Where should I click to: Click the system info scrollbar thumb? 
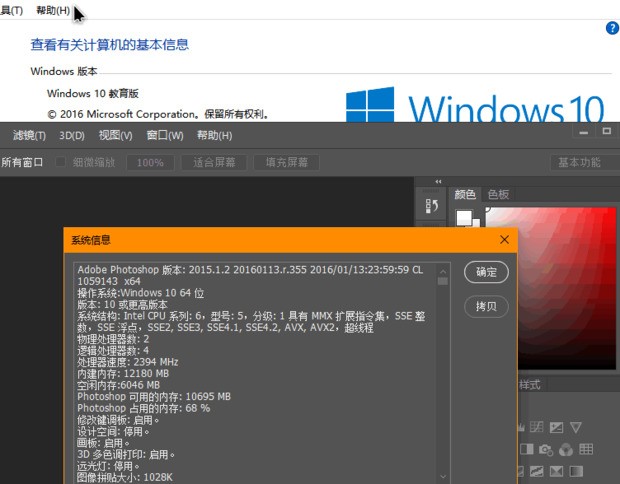point(443,281)
